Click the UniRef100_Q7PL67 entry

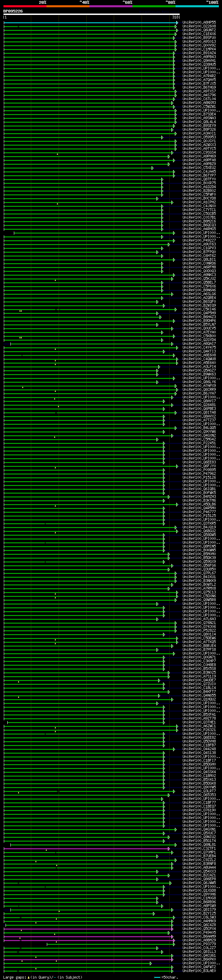click(x=199, y=573)
